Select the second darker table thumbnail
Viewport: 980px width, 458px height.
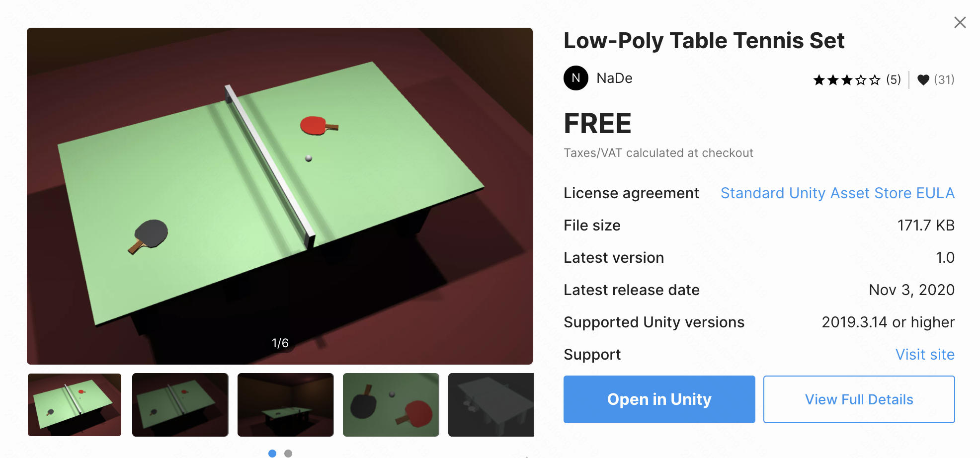coord(180,405)
